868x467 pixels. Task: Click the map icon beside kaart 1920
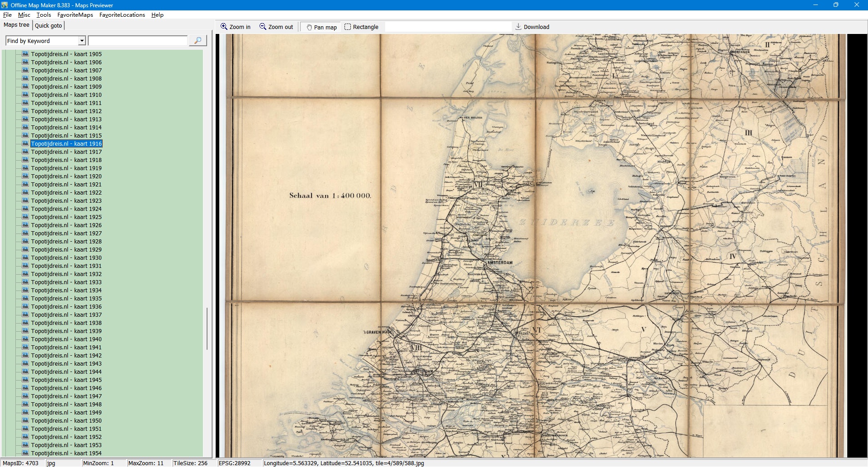click(26, 176)
